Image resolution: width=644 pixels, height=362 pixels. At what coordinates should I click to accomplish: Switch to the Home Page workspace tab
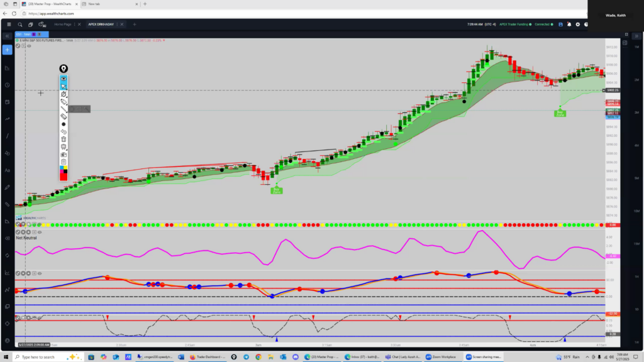63,25
